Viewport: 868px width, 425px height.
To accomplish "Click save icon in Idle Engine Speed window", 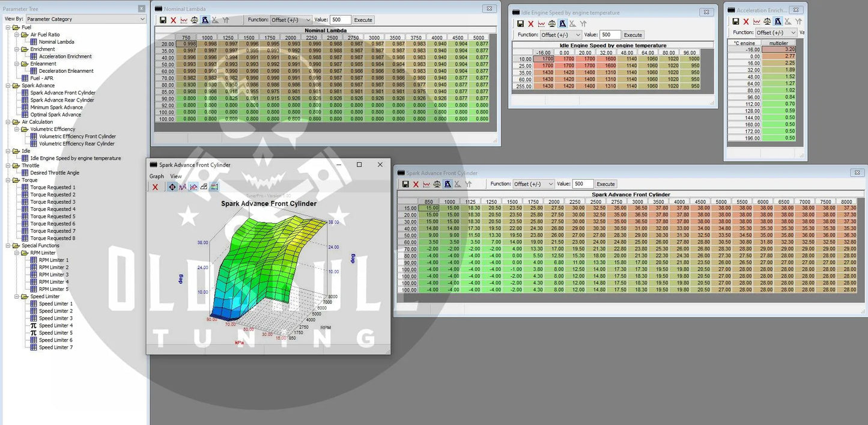I will (x=520, y=23).
